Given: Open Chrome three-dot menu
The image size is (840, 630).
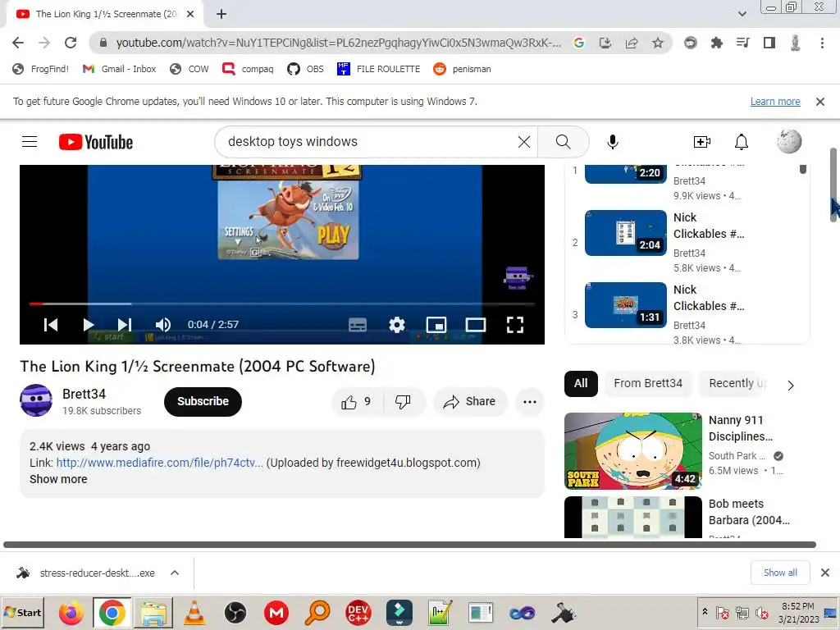Looking at the screenshot, I should (x=822, y=43).
